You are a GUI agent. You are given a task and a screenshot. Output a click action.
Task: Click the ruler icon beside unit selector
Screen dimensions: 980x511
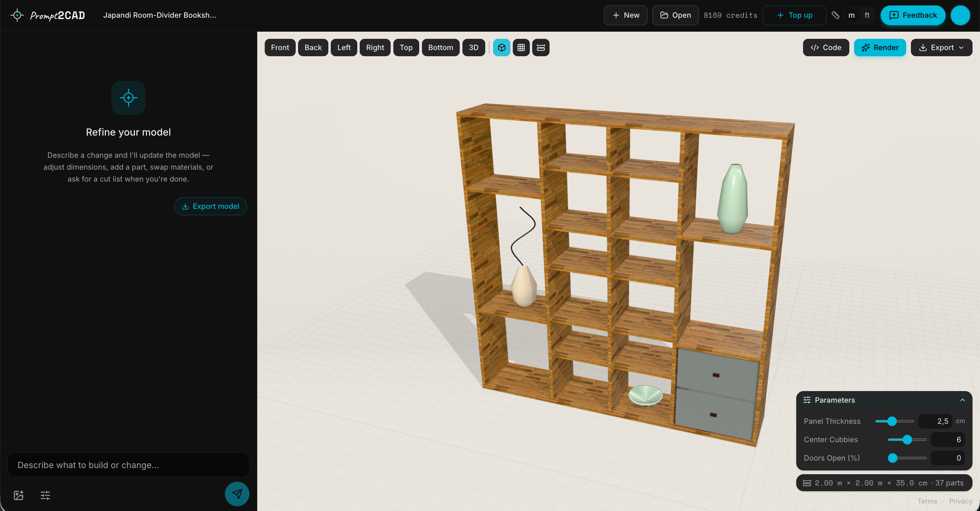point(835,15)
